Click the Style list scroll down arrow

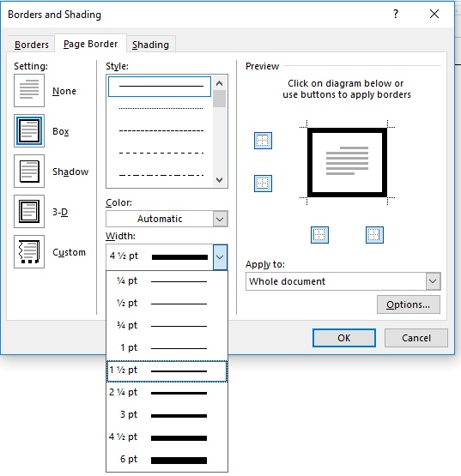[219, 180]
